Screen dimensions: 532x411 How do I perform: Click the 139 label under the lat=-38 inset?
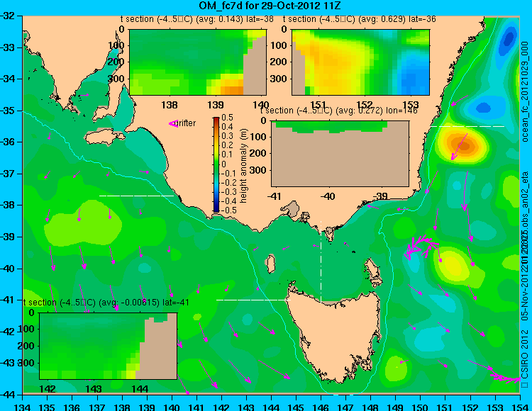coord(216,105)
